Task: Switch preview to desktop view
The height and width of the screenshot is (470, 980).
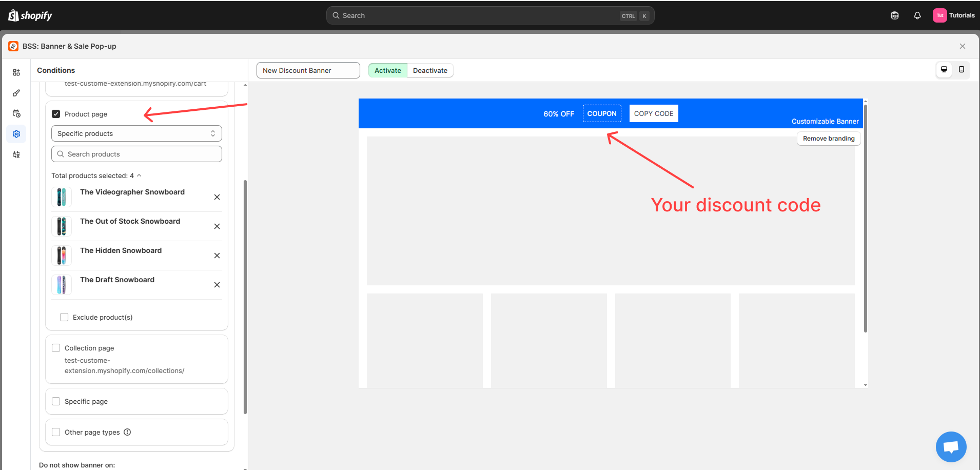Action: click(x=944, y=70)
